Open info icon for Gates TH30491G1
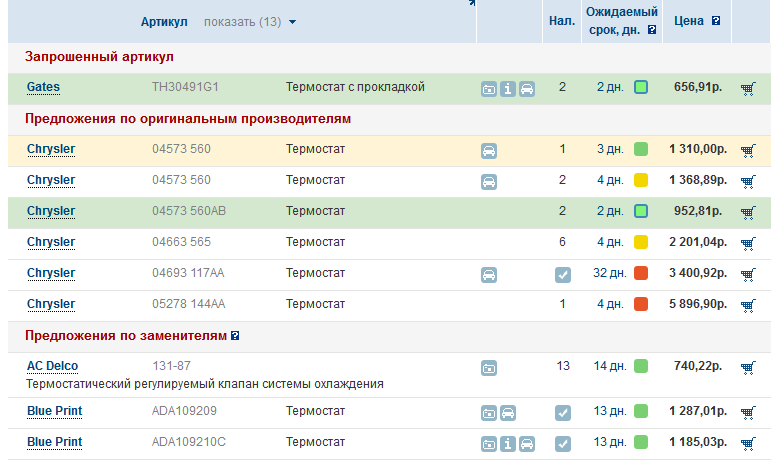The width and height of the screenshot is (783, 460). (508, 89)
